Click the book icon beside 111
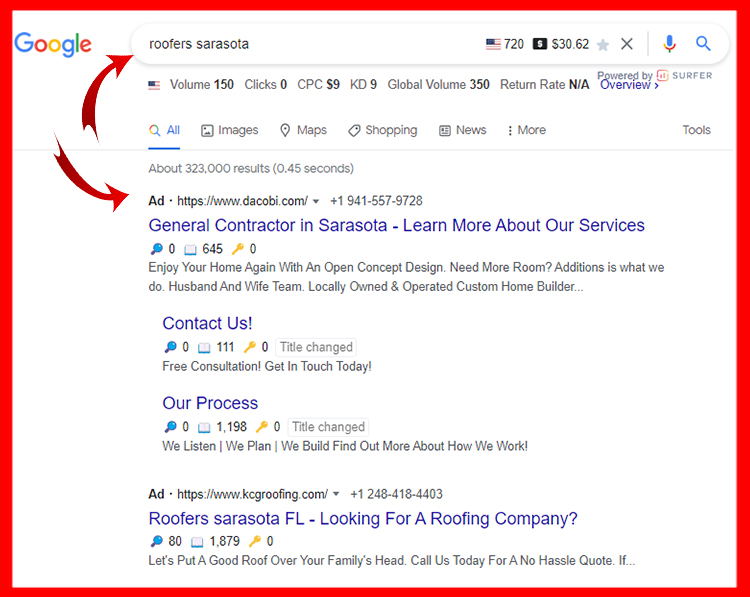Viewport: 750px width, 597px height. (204, 347)
